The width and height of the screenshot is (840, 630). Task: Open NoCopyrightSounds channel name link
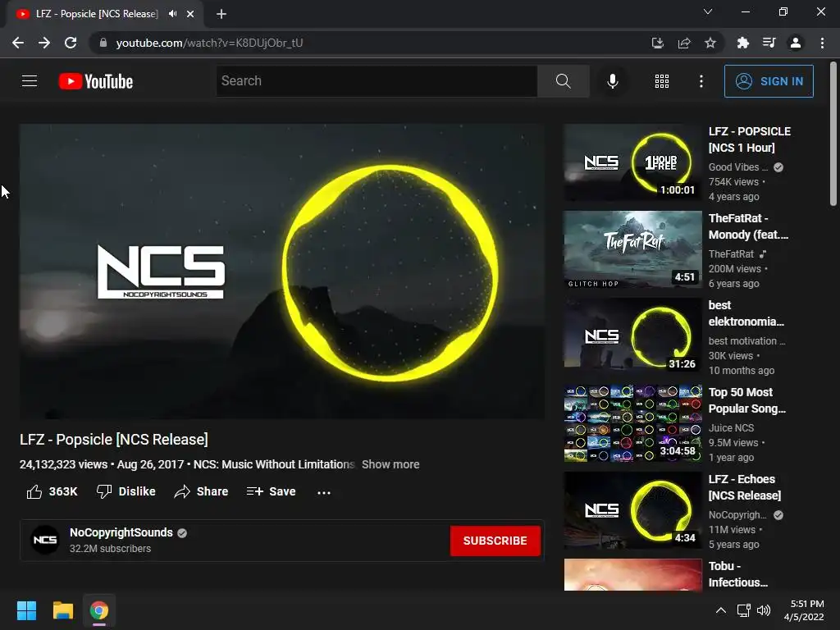coord(121,532)
